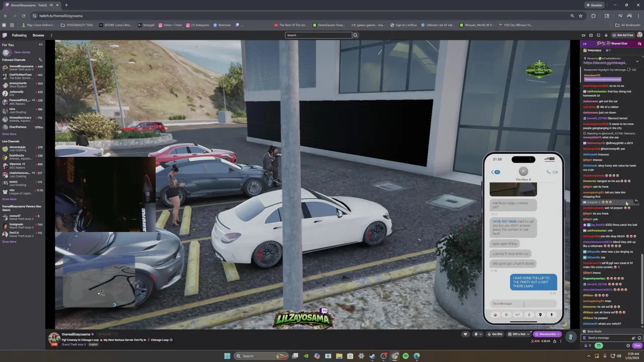Open the user profile avatar menu

tap(639, 35)
